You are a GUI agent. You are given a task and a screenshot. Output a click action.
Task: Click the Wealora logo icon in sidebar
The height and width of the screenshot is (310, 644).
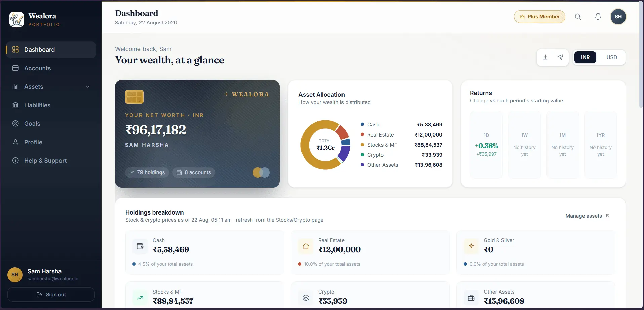pyautogui.click(x=16, y=20)
